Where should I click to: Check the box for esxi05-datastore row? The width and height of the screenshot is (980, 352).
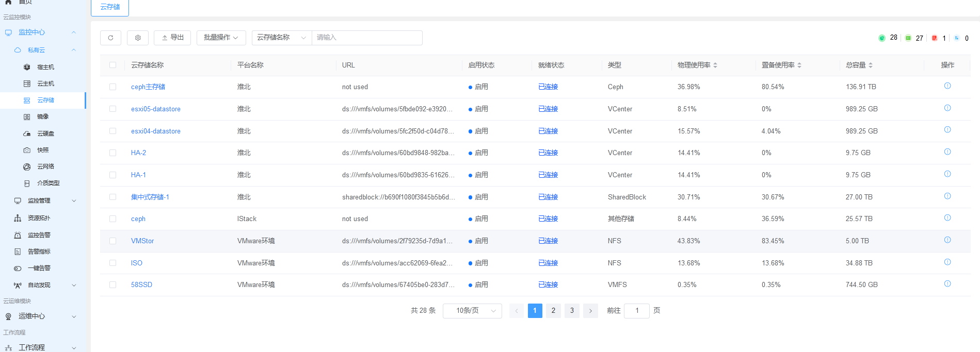pyautogui.click(x=113, y=109)
